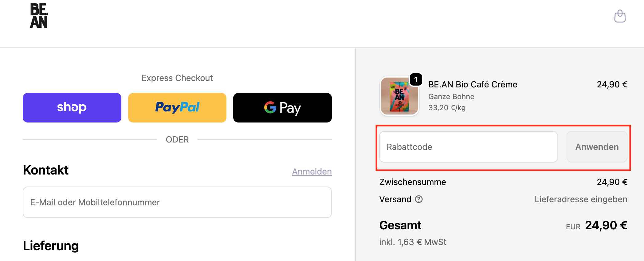Screen dimensions: 644x261
Task: Click the BE.AN logo
Action: coord(39,16)
